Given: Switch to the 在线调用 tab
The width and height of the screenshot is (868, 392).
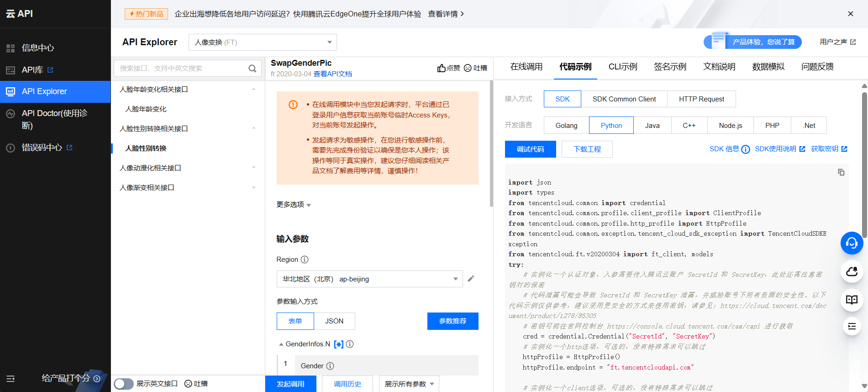Looking at the screenshot, I should (x=526, y=67).
